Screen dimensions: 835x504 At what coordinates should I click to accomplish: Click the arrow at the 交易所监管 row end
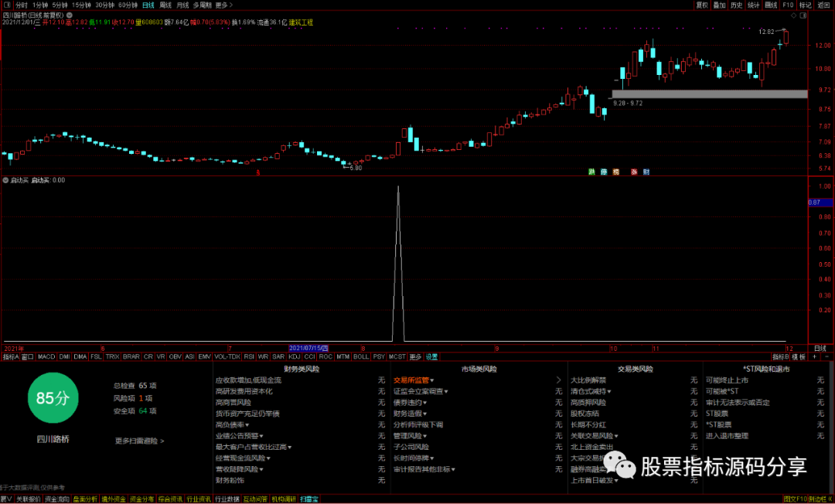558,380
